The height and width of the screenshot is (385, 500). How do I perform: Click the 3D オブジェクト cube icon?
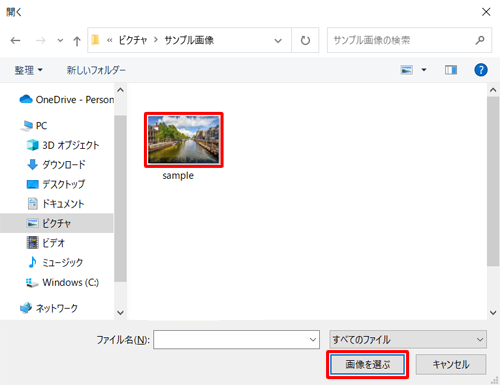pyautogui.click(x=32, y=145)
